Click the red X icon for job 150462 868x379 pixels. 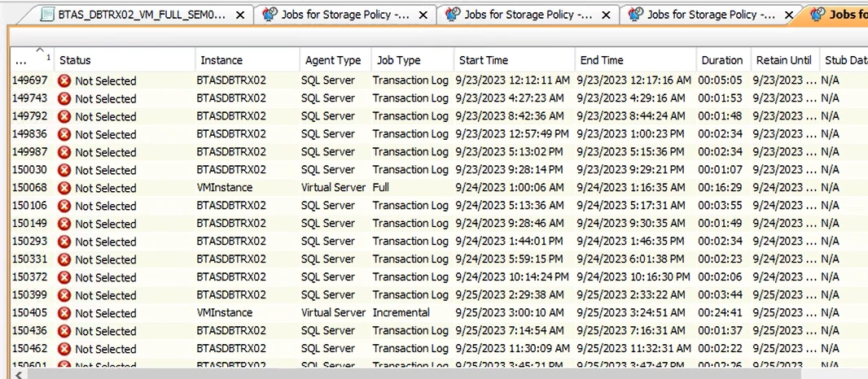(64, 350)
